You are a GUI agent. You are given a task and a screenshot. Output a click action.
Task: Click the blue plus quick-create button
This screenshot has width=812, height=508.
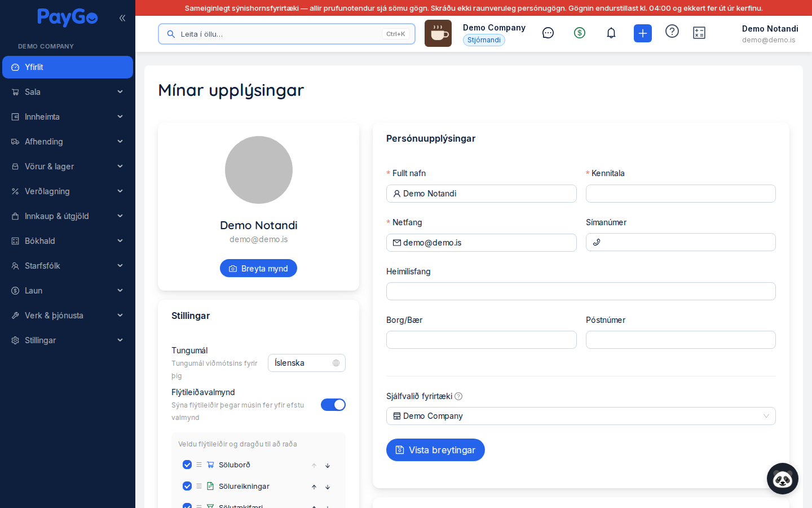coord(643,33)
